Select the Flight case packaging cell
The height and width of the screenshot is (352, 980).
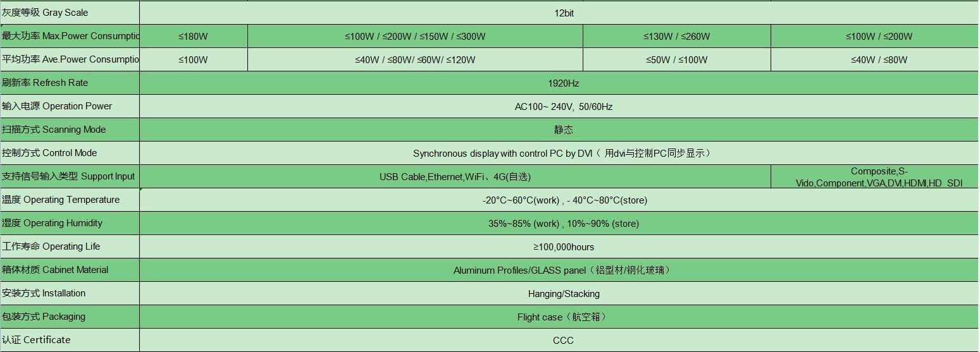click(563, 317)
